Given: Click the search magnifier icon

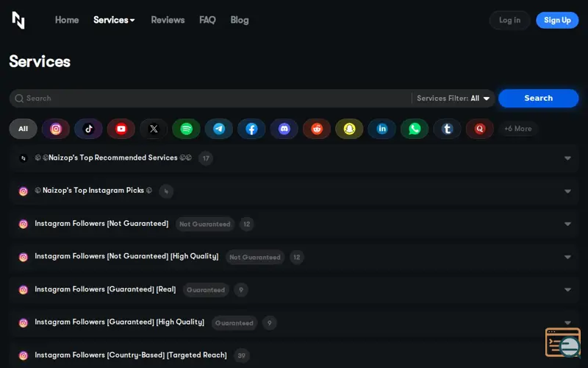Looking at the screenshot, I should point(19,99).
